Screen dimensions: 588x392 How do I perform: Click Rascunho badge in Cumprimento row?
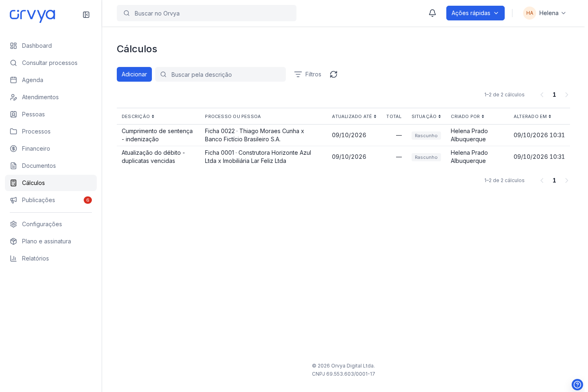426,136
